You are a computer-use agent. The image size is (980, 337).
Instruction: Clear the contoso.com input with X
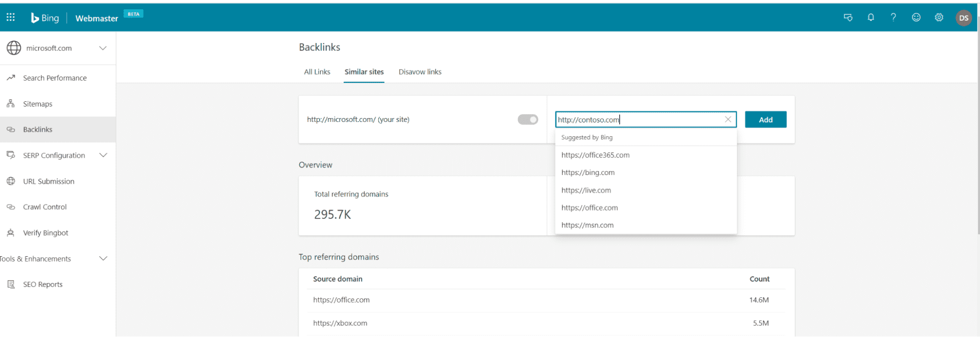tap(728, 120)
